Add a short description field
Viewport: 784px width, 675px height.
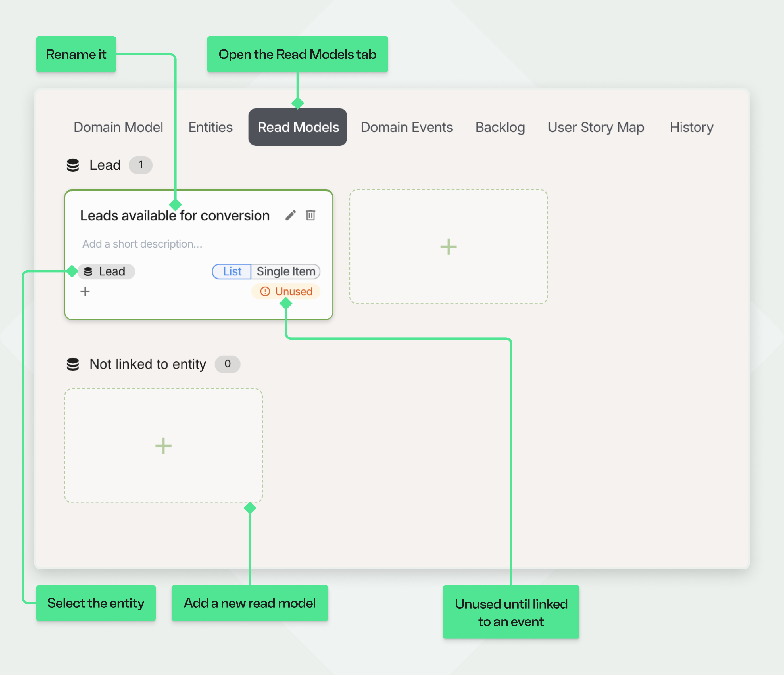142,244
